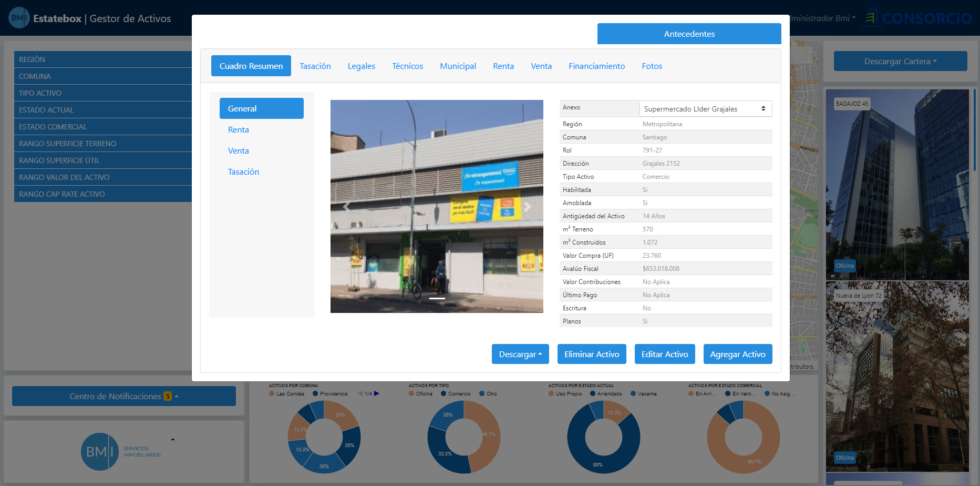Expand the TIPO ACTIVO filter
This screenshot has width=980, height=486.
[x=103, y=93]
